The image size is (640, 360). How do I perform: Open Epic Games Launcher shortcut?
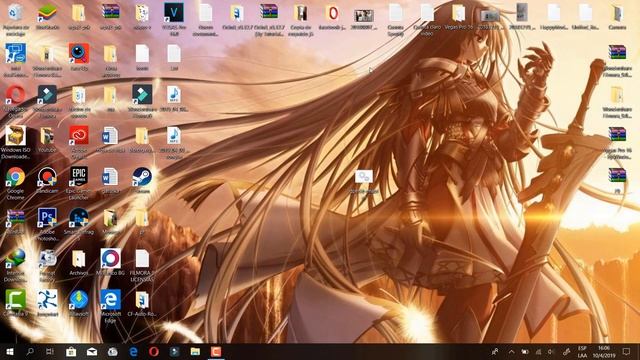pos(79,177)
